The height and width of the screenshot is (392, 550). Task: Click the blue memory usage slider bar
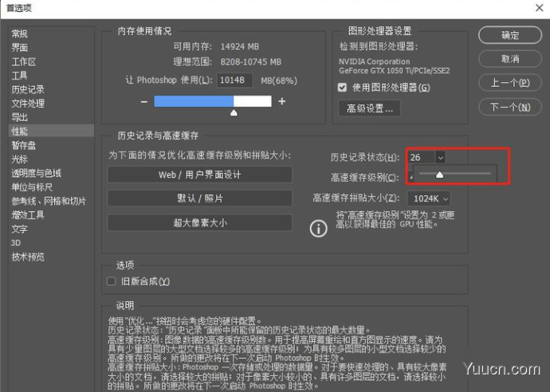pos(213,101)
